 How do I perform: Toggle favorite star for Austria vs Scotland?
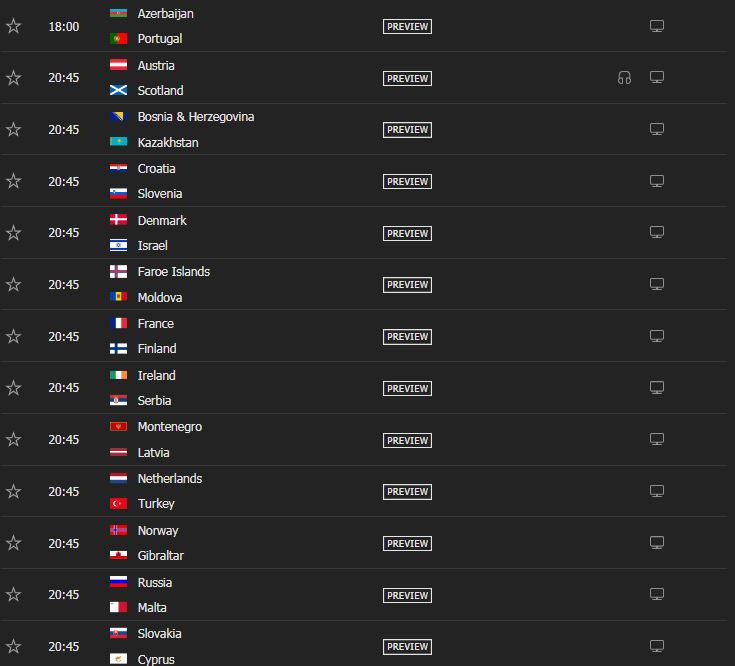pyautogui.click(x=14, y=78)
